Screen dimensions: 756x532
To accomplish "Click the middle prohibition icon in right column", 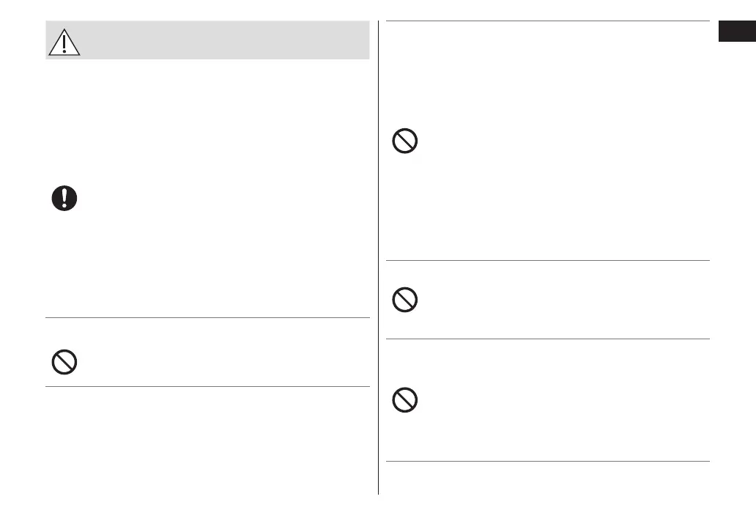I will 405,300.
